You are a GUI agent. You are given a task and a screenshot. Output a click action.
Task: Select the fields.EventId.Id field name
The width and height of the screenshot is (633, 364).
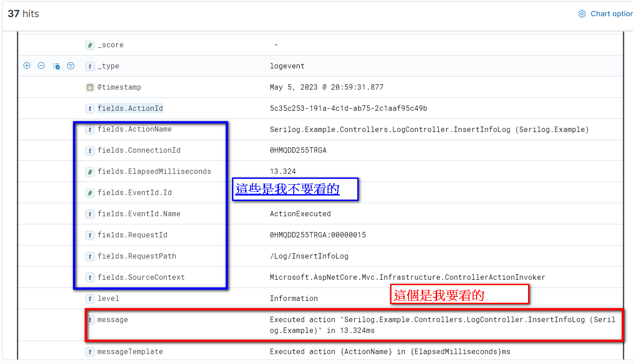tap(135, 193)
